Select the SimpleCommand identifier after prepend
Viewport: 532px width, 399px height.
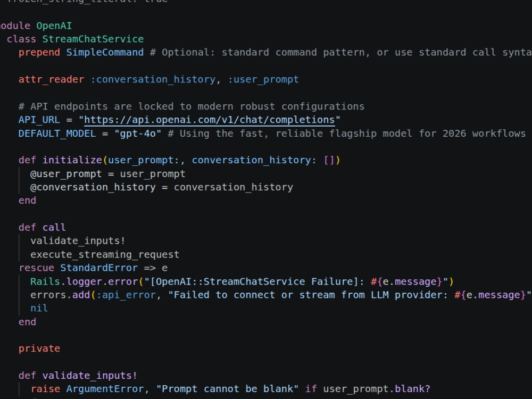(x=105, y=52)
